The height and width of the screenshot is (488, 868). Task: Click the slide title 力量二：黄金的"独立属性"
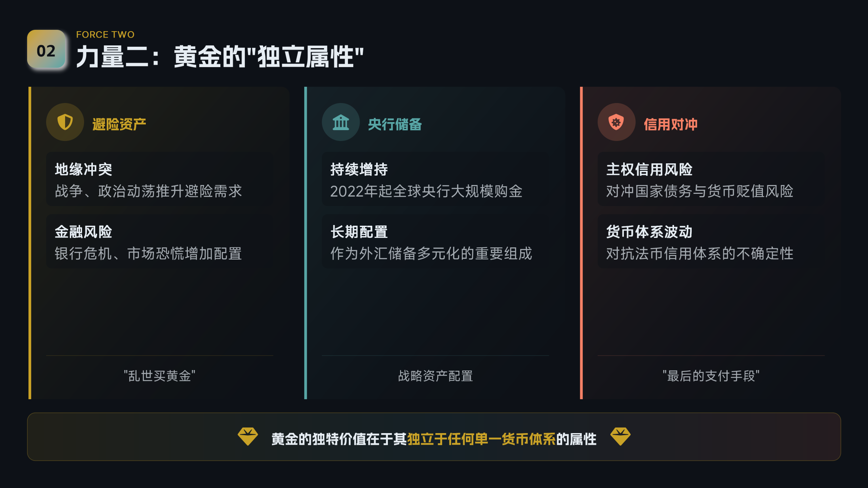point(220,57)
